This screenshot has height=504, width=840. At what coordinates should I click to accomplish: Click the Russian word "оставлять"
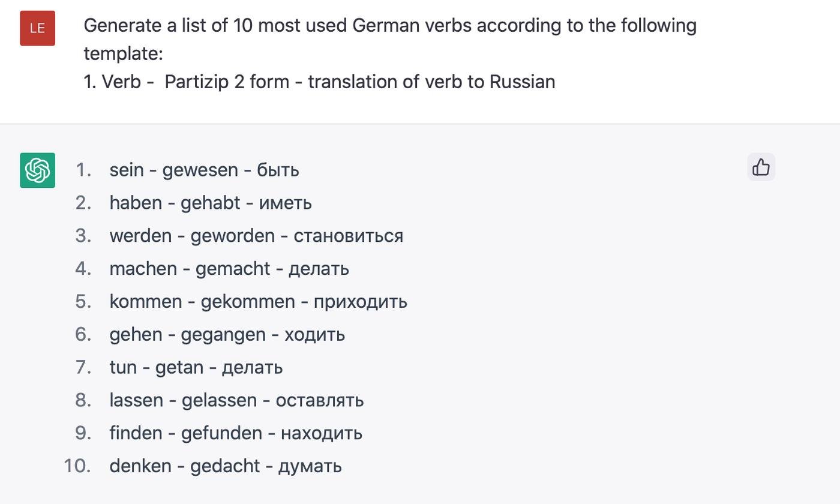pyautogui.click(x=319, y=400)
